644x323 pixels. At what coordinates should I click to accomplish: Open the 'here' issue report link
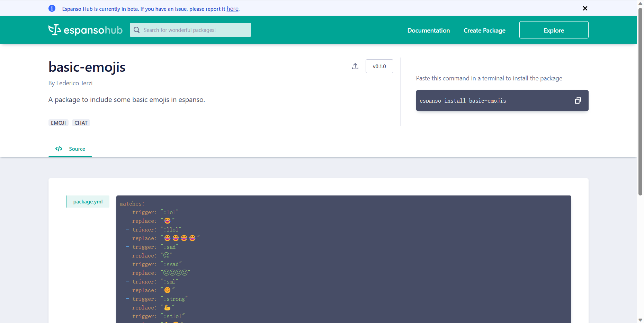232,9
